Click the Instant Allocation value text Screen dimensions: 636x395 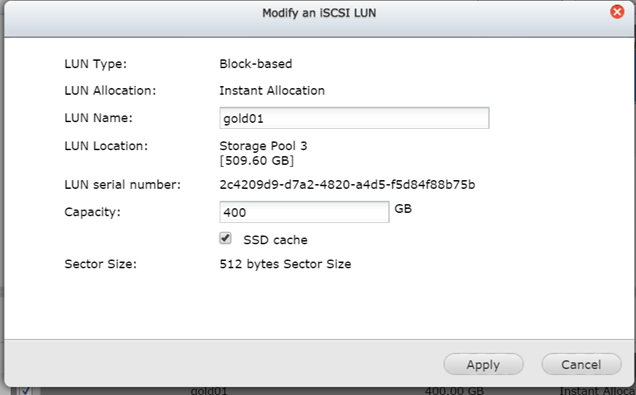point(272,90)
